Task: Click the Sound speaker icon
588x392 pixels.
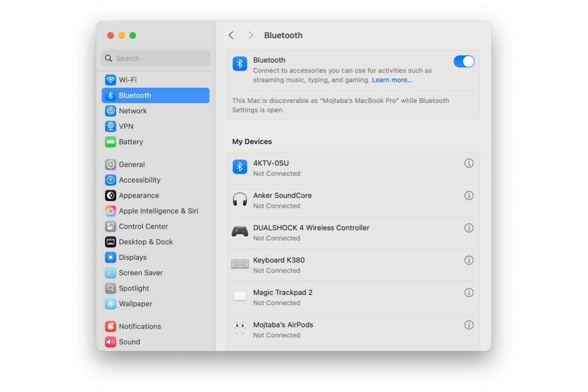Action: 111,342
